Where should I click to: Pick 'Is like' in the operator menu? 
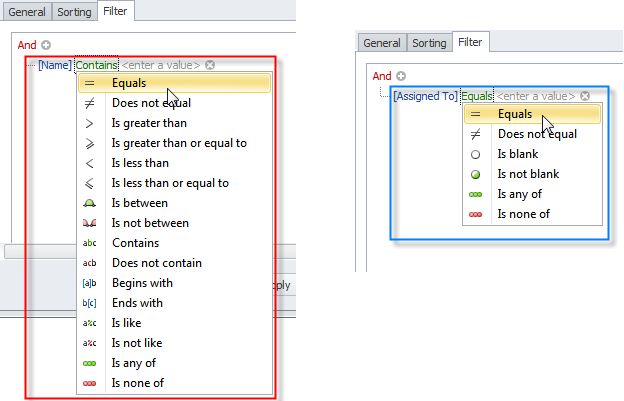(x=128, y=323)
